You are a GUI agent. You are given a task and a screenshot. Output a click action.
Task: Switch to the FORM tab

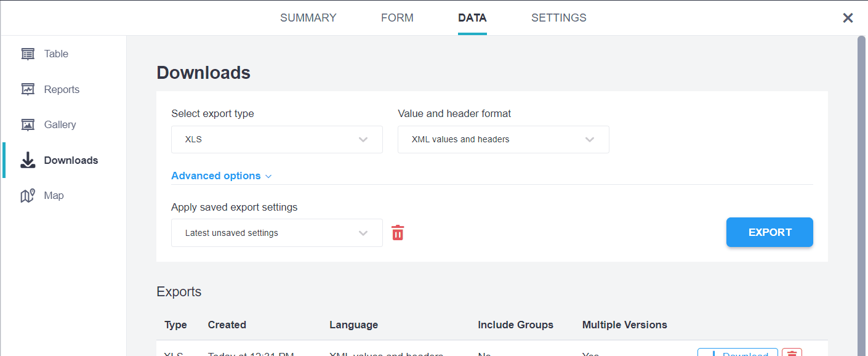pyautogui.click(x=397, y=18)
